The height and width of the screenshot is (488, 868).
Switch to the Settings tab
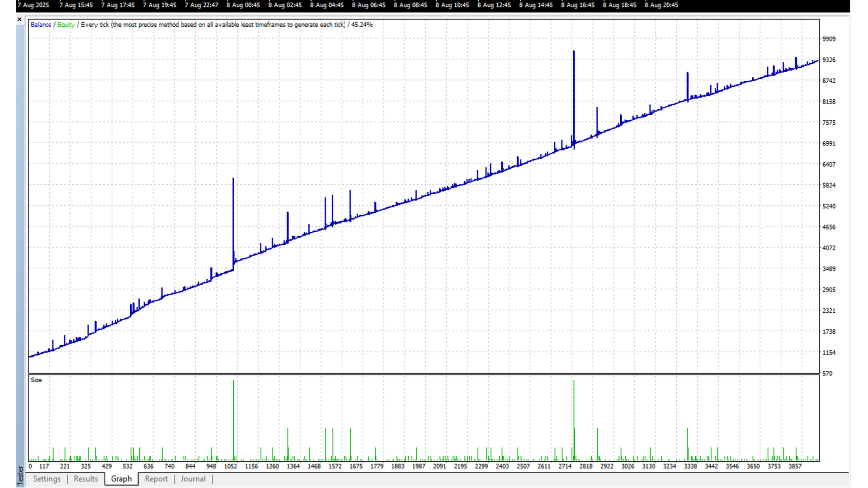(47, 479)
